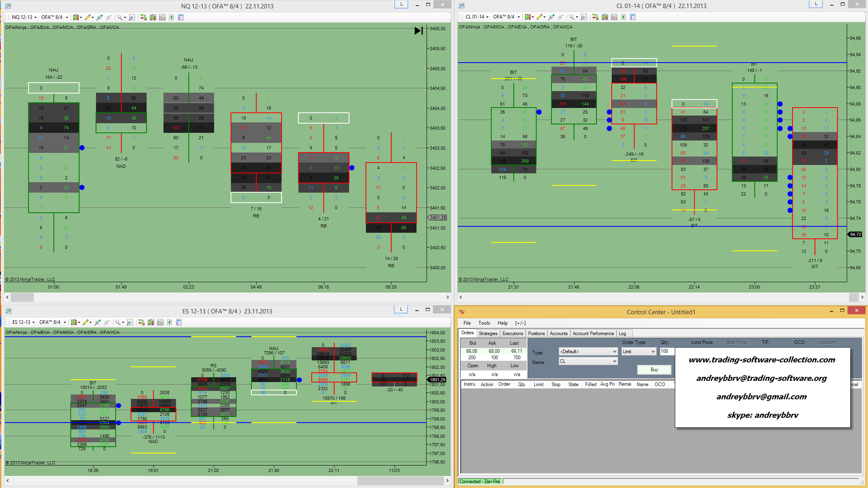Click the zoom frame magnifier in the ES toolbar
868x488 pixels.
(x=130, y=322)
